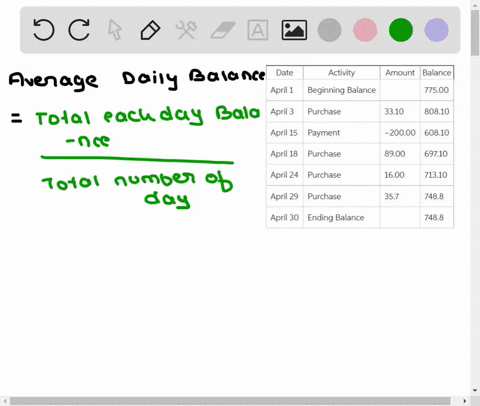The height and width of the screenshot is (406, 480).
Task: Choose the pink color swatch
Action: coord(365,30)
